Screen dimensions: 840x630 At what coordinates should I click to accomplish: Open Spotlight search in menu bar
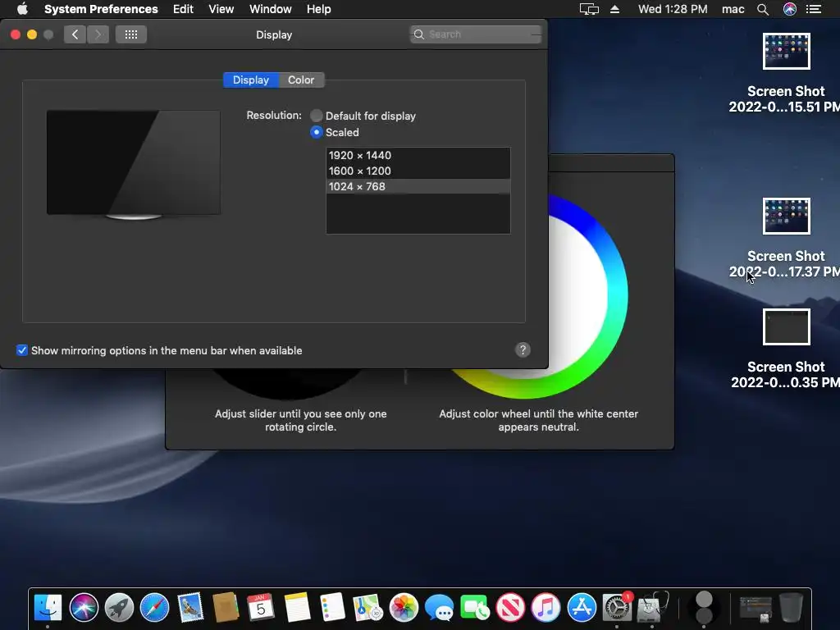pyautogui.click(x=763, y=9)
